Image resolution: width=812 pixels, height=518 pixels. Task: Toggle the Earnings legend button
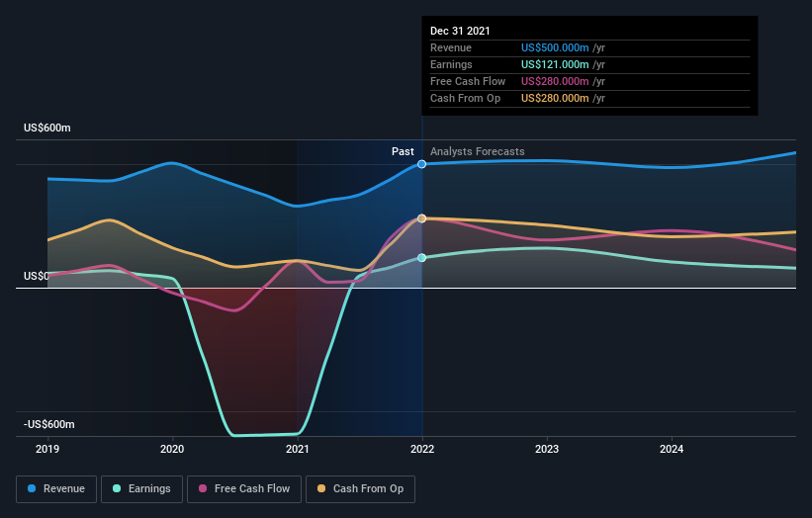[x=141, y=489]
